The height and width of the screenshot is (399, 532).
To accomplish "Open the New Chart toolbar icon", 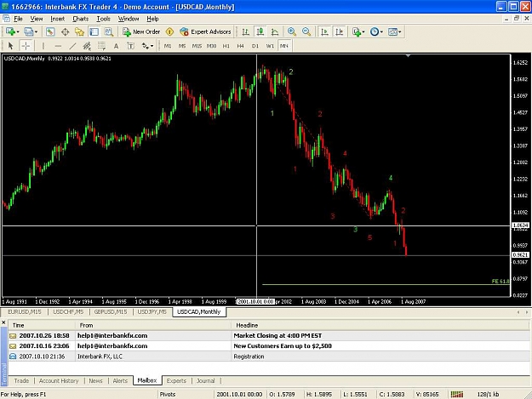I will click(10, 31).
